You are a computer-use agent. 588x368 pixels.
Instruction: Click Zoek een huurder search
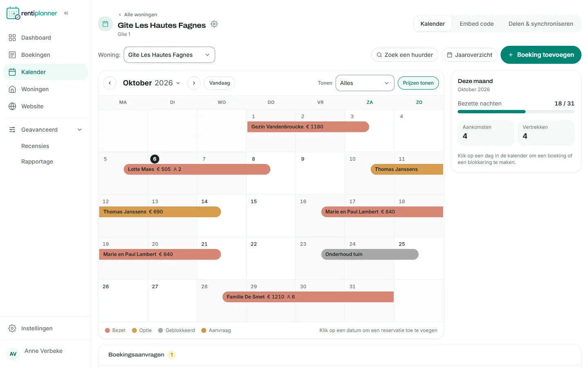click(405, 55)
